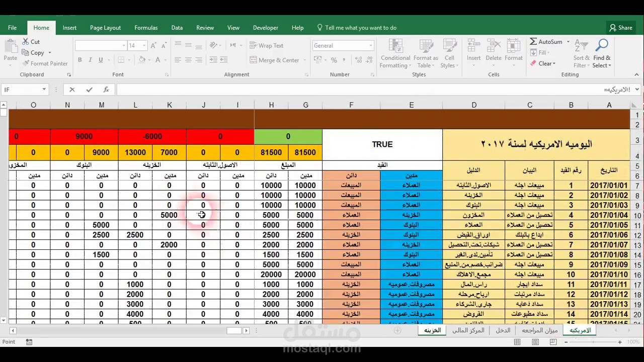
Task: Align text left in ribbon
Action: click(x=178, y=60)
